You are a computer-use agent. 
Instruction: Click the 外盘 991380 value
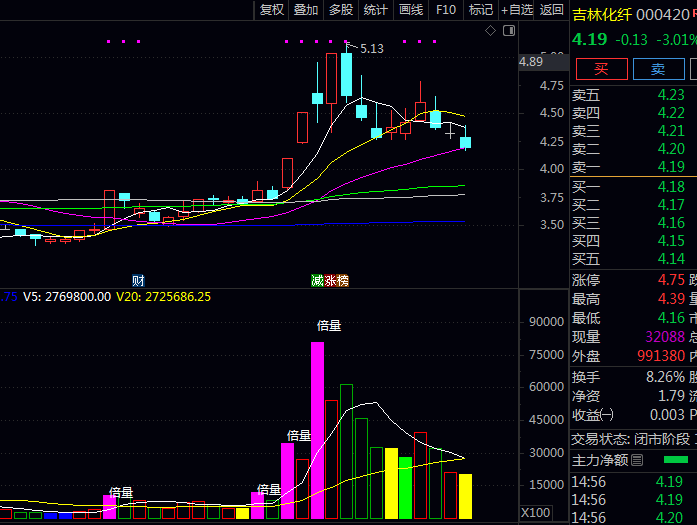tap(661, 356)
